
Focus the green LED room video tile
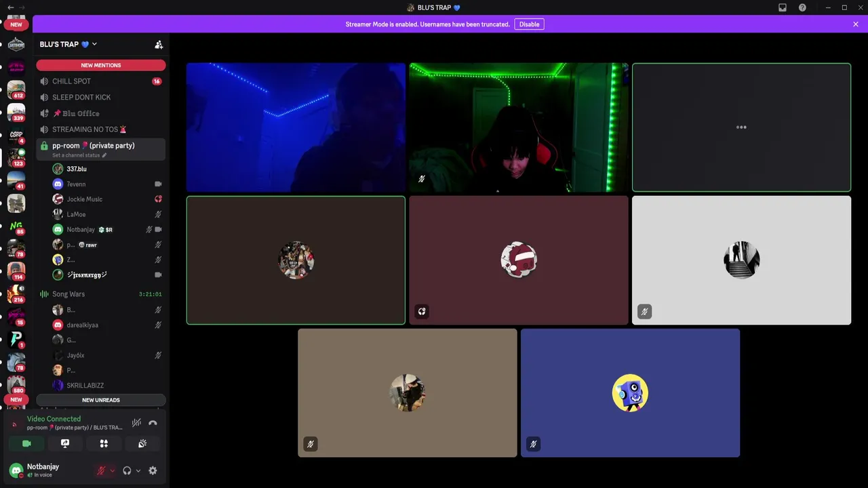pyautogui.click(x=519, y=127)
